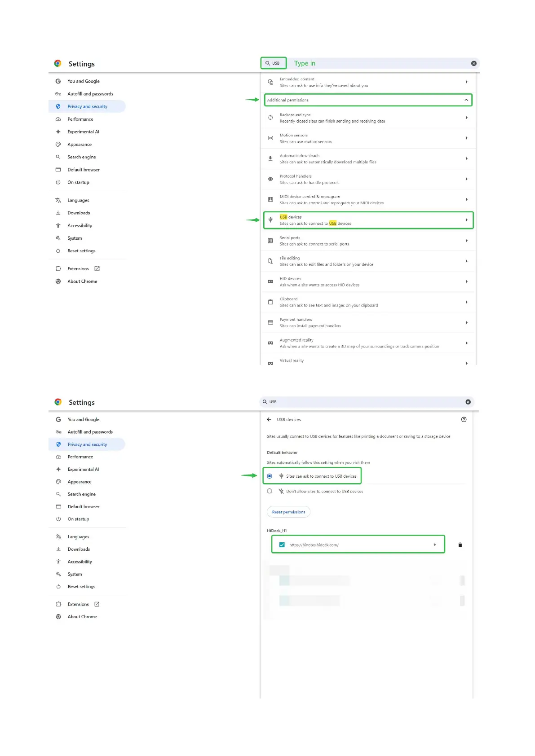Screen dimensions: 535x756
Task: Open About Chrome in the lower sidebar
Action: point(82,616)
